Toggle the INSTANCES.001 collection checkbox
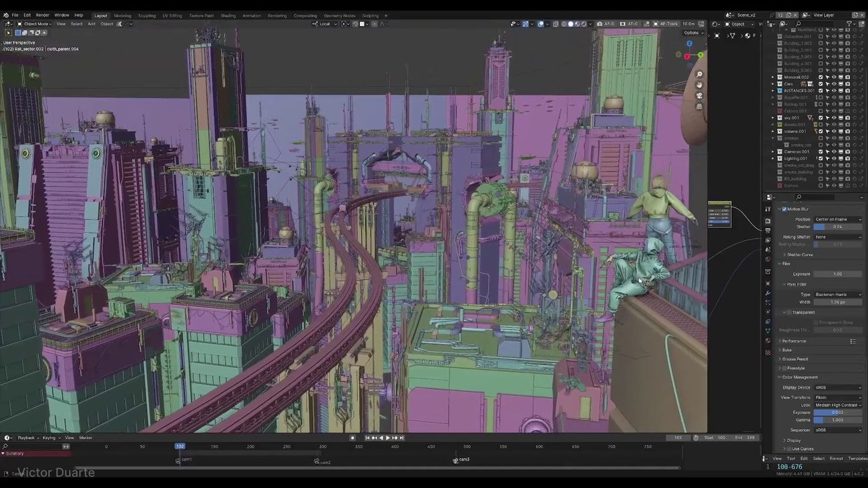The height and width of the screenshot is (488, 868). click(x=821, y=90)
